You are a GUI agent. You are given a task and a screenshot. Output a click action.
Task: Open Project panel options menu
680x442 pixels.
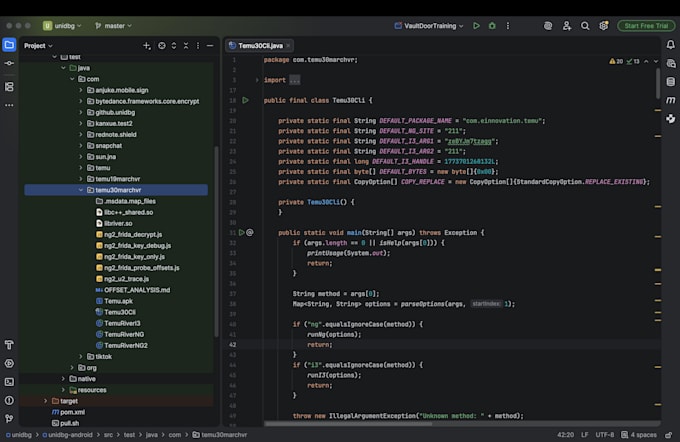(198, 46)
